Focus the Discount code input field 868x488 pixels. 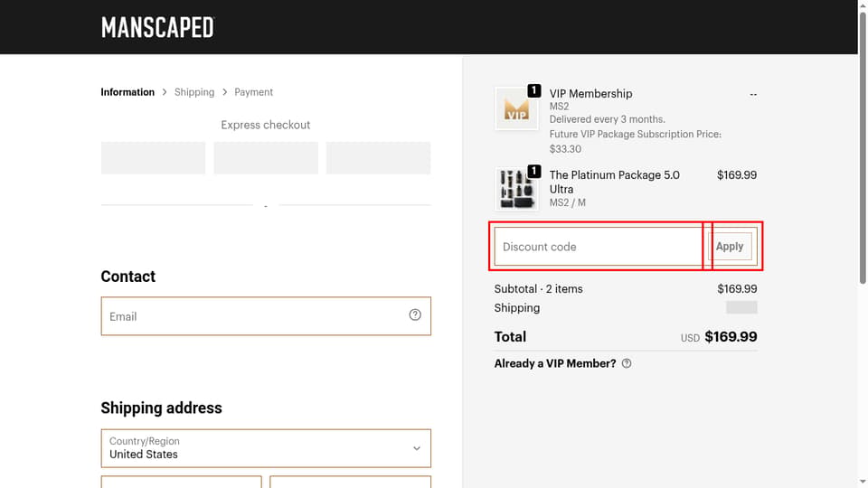599,247
